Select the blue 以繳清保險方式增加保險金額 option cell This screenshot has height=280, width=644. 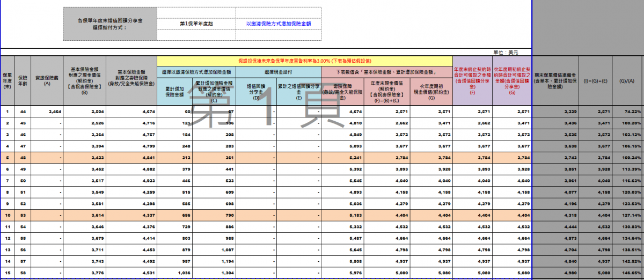click(279, 24)
